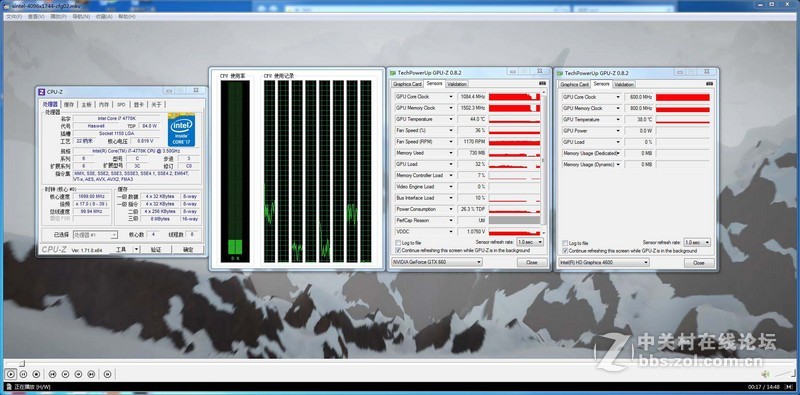Switch to the 内存 tab in CPU-Z
Image resolution: width=800 pixels, height=395 pixels.
point(104,104)
